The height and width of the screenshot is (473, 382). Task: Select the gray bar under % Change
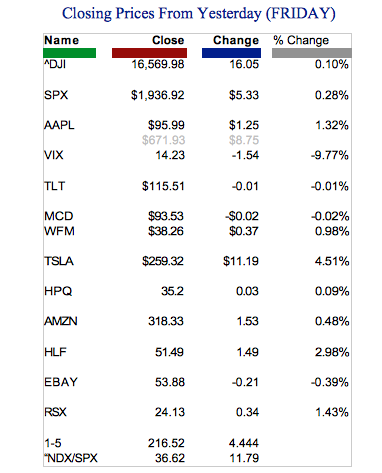click(x=312, y=53)
